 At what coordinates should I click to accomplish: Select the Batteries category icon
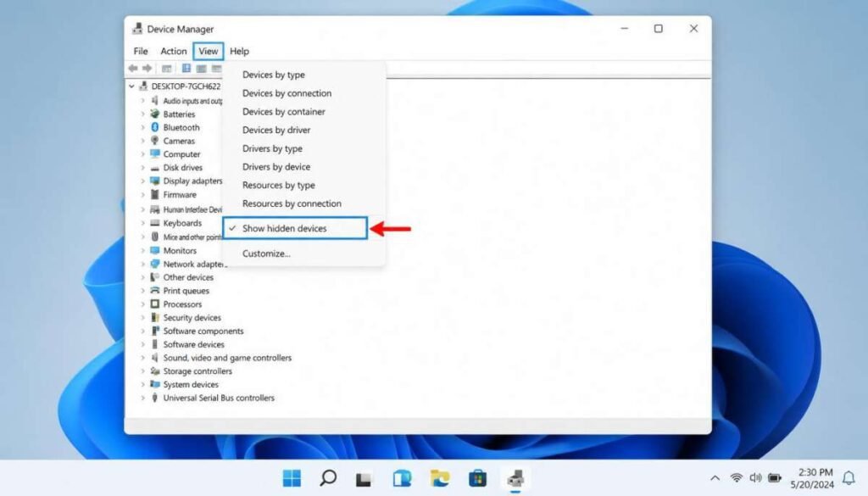(155, 114)
